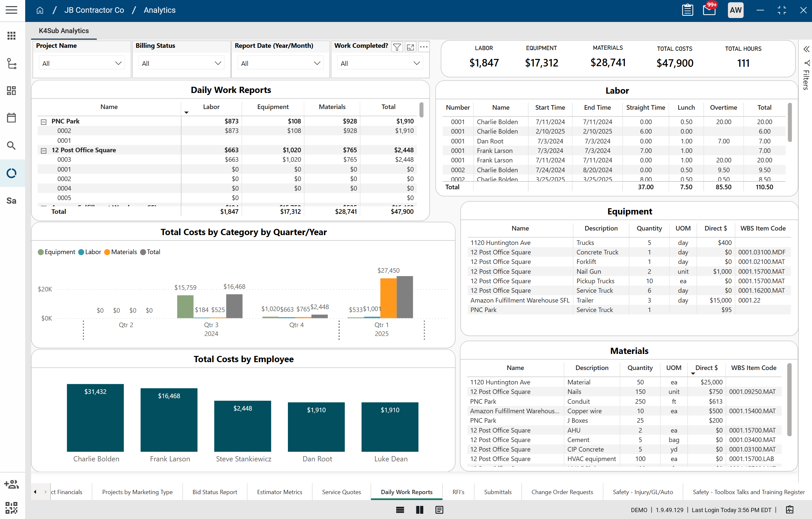Click the home icon in breadcrumb

[x=40, y=10]
